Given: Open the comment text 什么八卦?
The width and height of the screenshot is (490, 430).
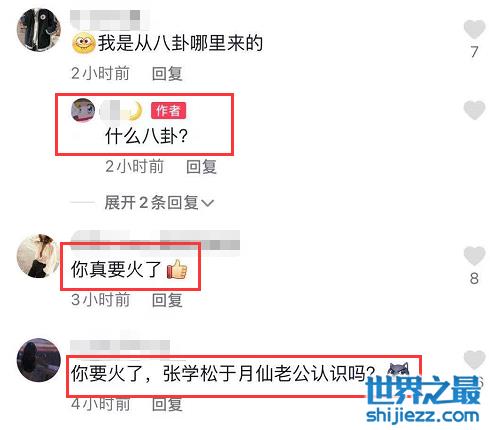Looking at the screenshot, I should pos(146,136).
